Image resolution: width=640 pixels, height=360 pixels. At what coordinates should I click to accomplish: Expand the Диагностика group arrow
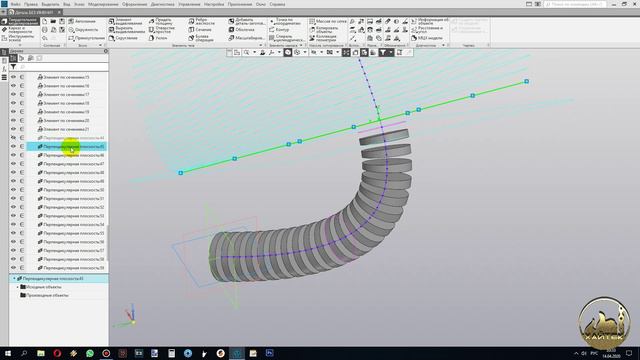coord(444,45)
